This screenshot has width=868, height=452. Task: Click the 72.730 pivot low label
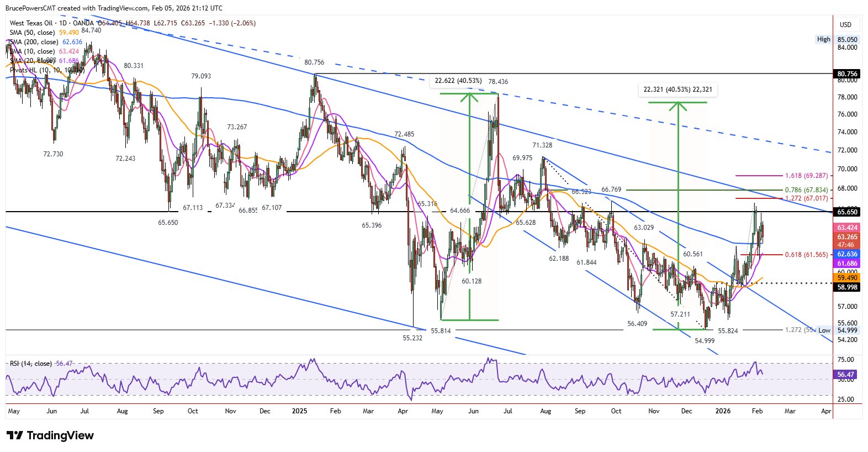[x=53, y=154]
